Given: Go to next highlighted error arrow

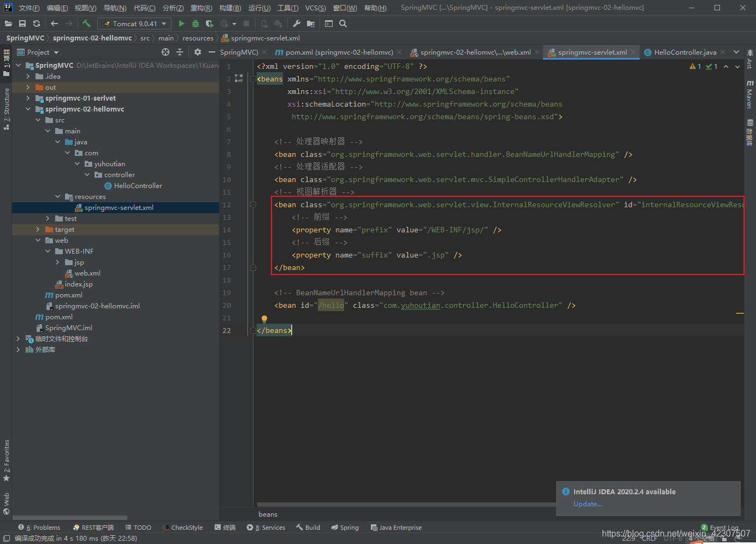Looking at the screenshot, I should click(738, 66).
